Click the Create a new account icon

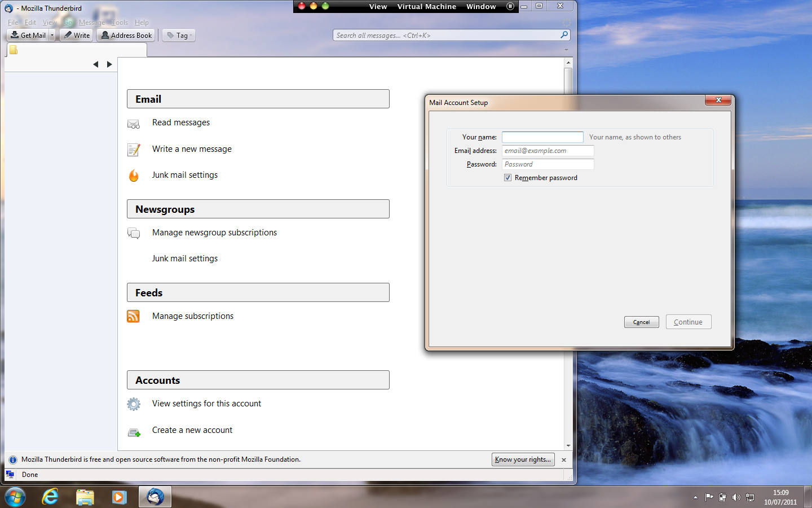(x=134, y=432)
